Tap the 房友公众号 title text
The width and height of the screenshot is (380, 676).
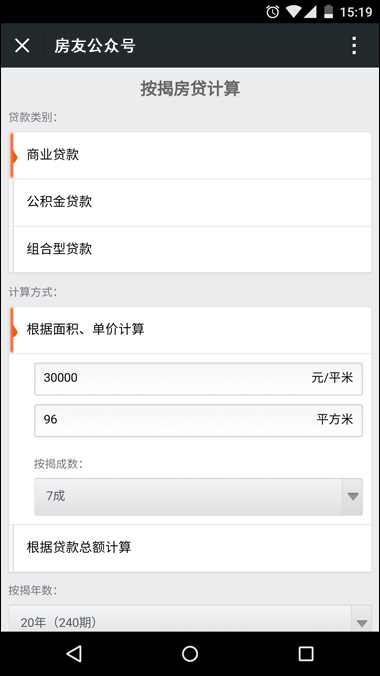click(x=95, y=46)
